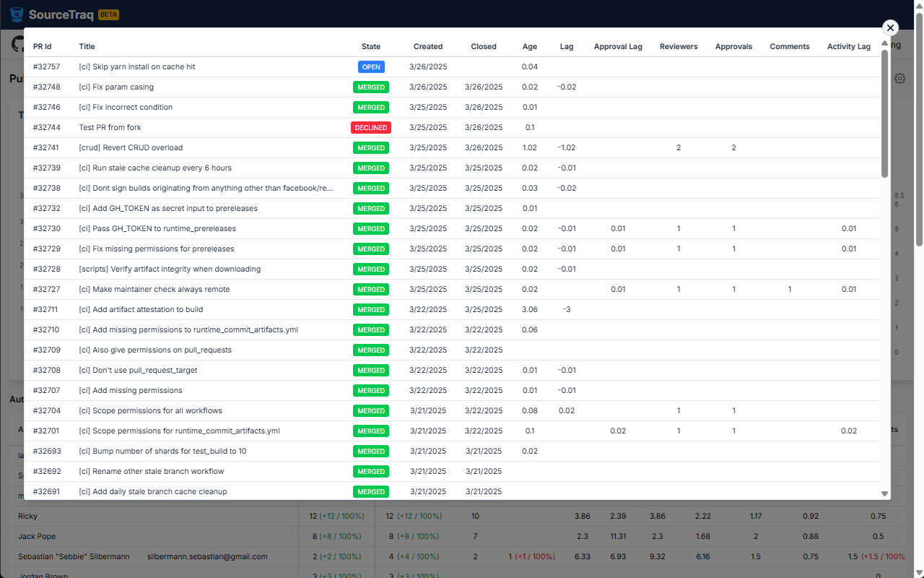Click the SourceTraq logo icon
Image resolution: width=924 pixels, height=578 pixels.
(x=17, y=14)
